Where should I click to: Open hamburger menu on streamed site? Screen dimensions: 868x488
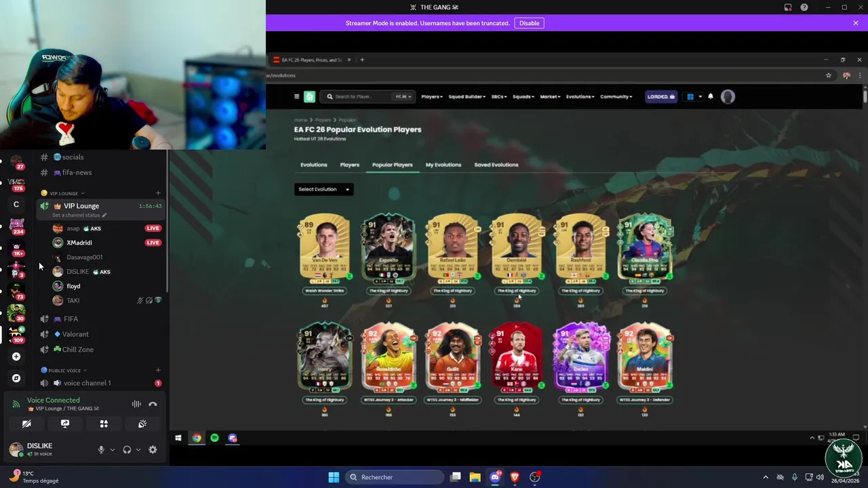point(296,96)
